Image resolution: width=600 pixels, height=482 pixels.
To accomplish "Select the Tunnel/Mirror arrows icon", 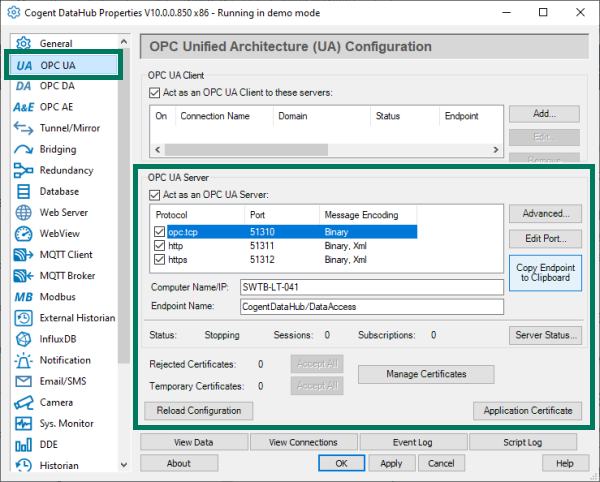I will coord(23,128).
